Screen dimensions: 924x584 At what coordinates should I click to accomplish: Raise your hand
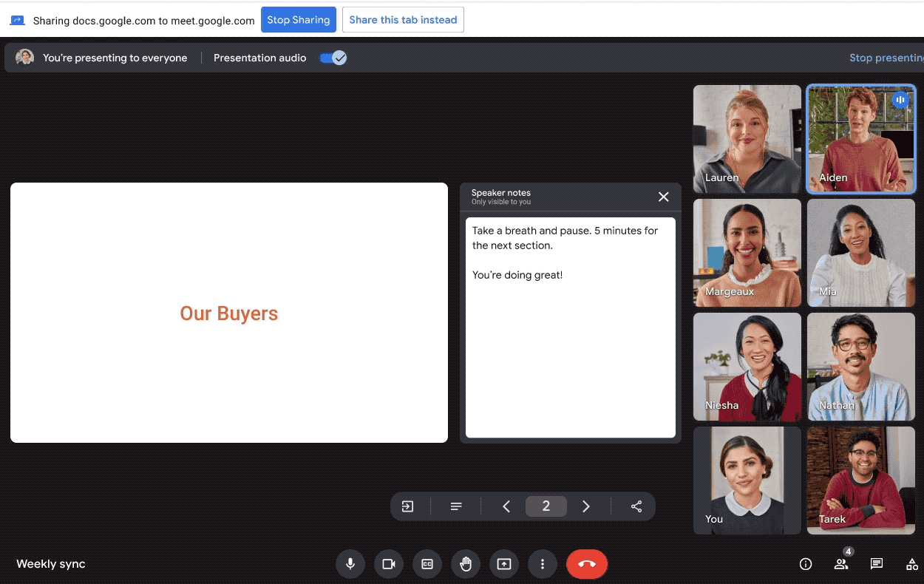[466, 564]
